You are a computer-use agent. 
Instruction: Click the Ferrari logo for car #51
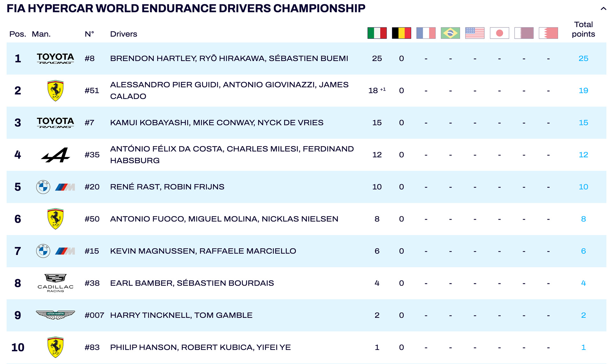[x=56, y=91]
